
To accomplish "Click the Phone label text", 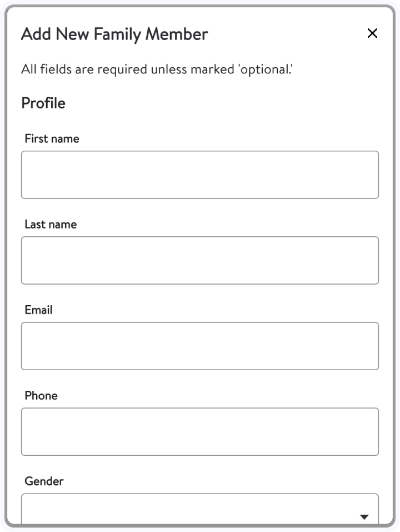I will pyautogui.click(x=41, y=396).
